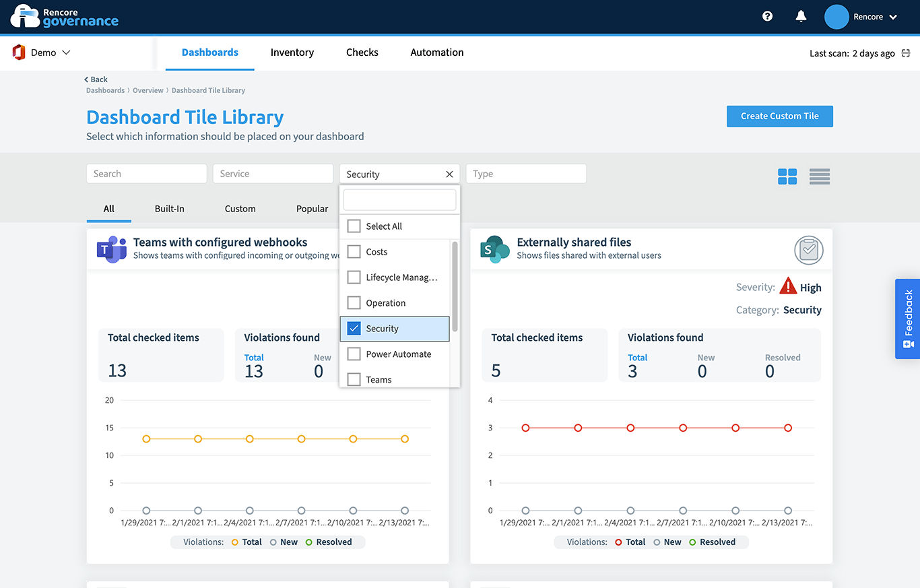Viewport: 920px width, 588px height.
Task: Open Dashboards breadcrumb link
Action: click(105, 90)
